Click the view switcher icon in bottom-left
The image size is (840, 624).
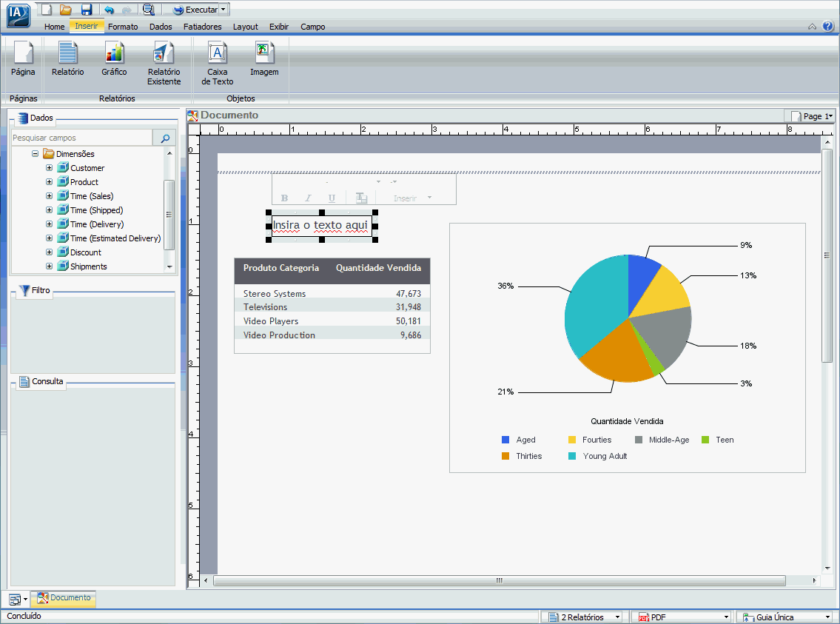pyautogui.click(x=15, y=600)
